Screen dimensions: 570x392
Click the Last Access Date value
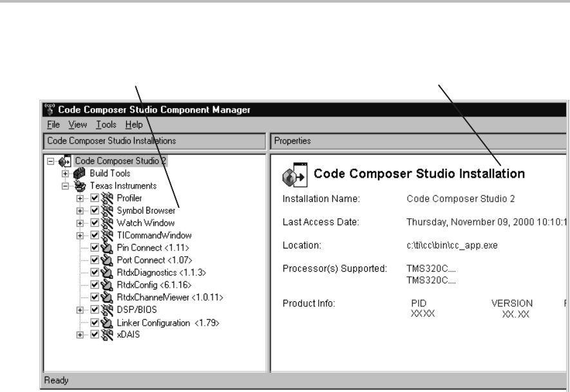point(486,222)
